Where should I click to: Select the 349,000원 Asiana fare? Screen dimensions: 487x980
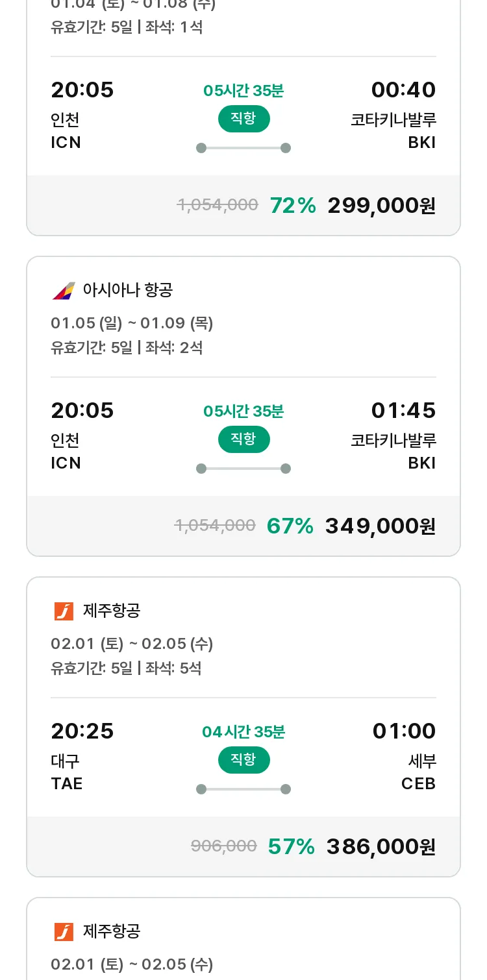380,526
